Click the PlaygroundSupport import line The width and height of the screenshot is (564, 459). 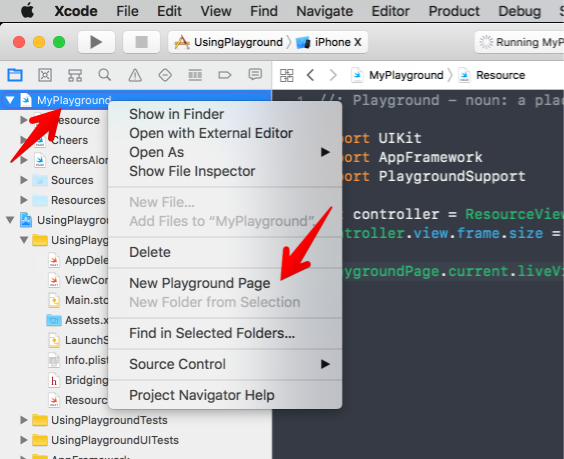click(435, 176)
